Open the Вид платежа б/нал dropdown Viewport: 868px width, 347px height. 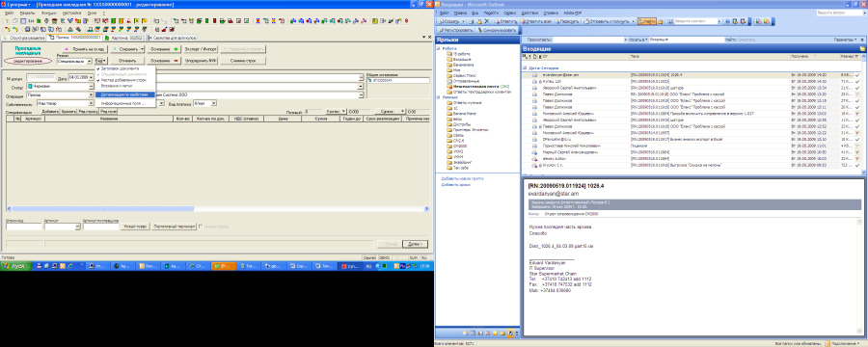tap(214, 103)
